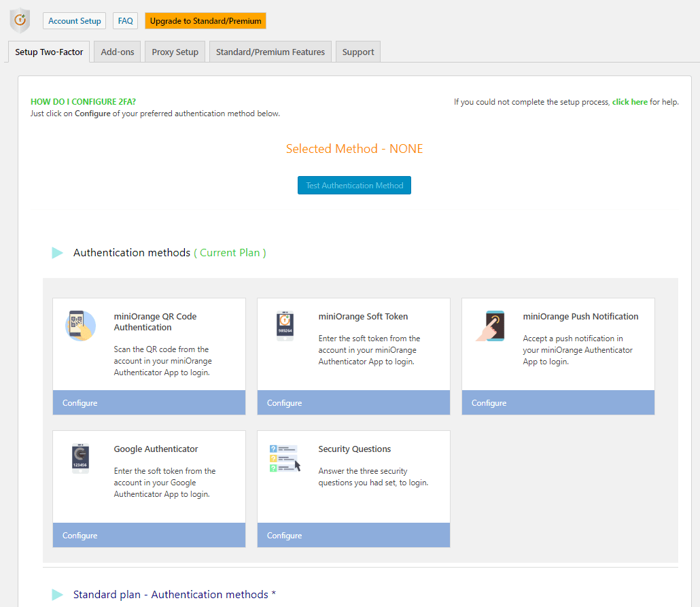The image size is (700, 607).
Task: Click the Account Setup button
Action: click(x=75, y=21)
